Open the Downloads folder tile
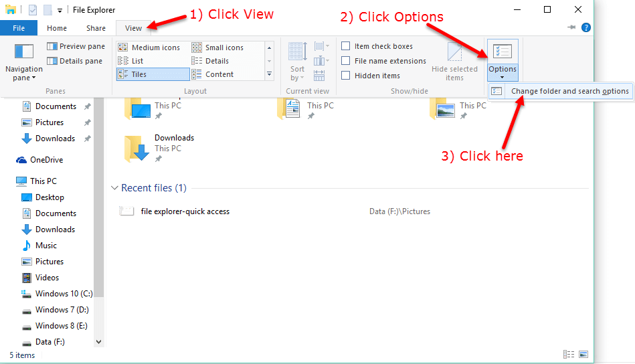Screen dimensions: 635x364 point(159,148)
